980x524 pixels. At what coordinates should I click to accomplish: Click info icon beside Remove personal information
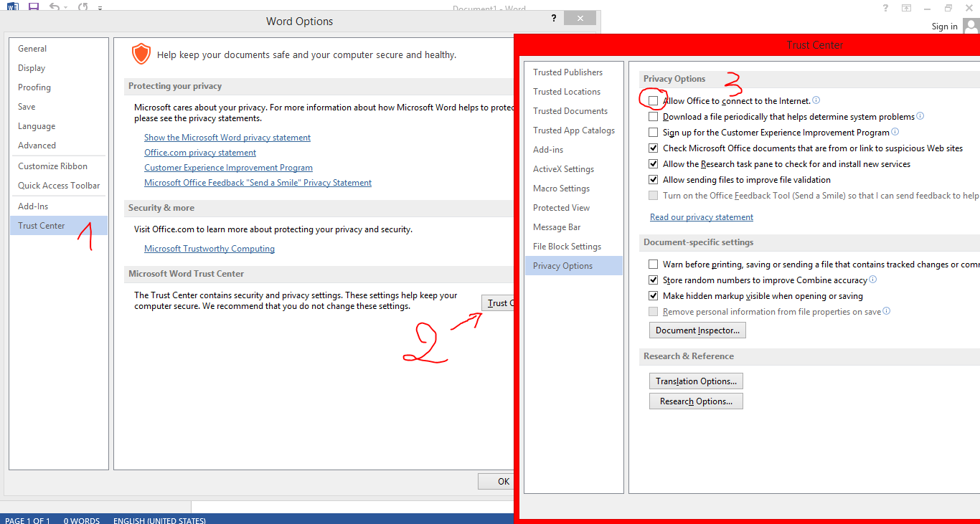tap(887, 311)
